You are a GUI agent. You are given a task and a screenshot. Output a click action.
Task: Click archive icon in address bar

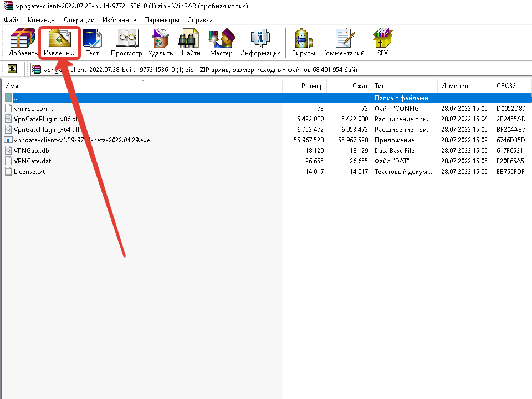click(37, 70)
